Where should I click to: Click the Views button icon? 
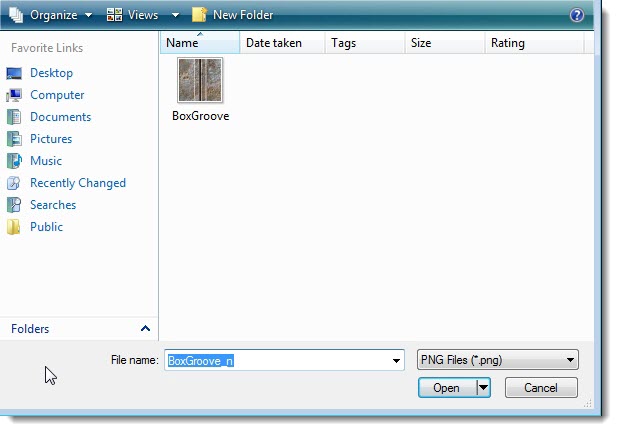click(114, 15)
